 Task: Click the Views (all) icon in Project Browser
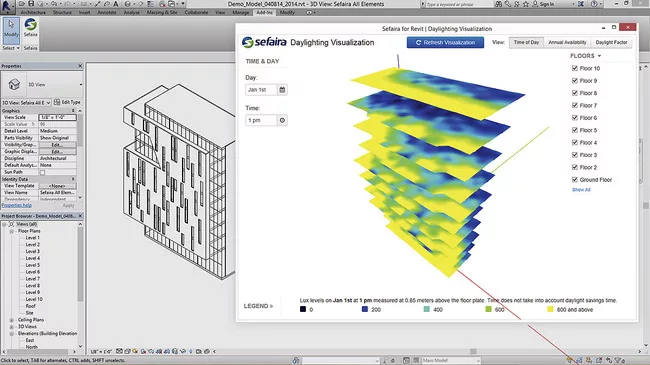pyautogui.click(x=12, y=224)
